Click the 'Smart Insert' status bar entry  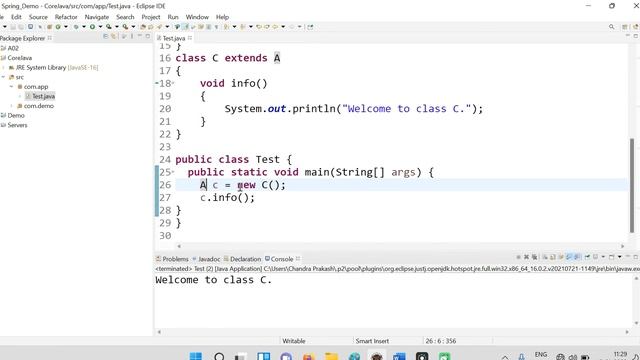point(372,341)
